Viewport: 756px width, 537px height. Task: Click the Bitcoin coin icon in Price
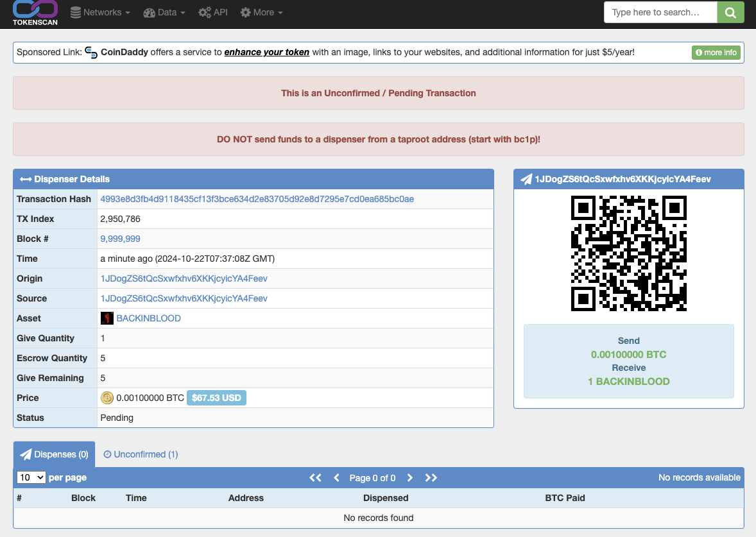tap(107, 398)
